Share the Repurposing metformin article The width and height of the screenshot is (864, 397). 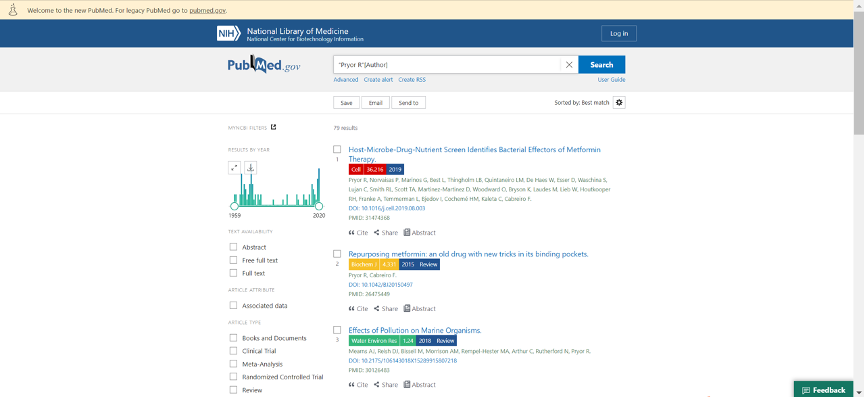386,309
